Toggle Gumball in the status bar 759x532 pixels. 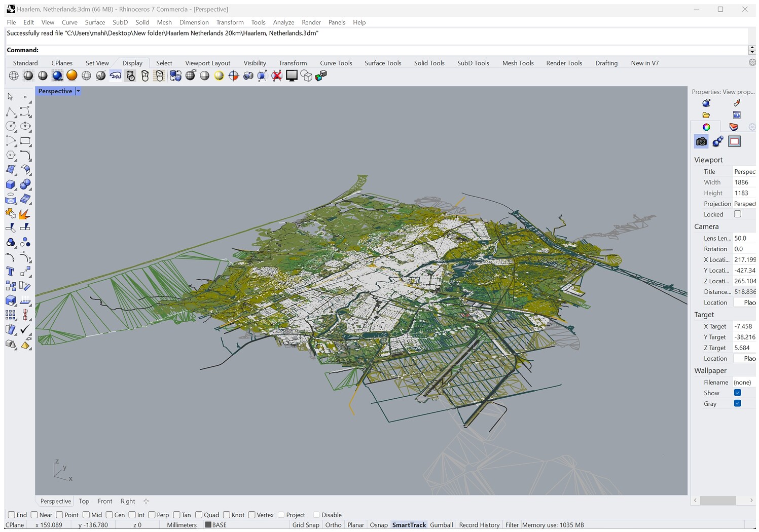pyautogui.click(x=441, y=525)
